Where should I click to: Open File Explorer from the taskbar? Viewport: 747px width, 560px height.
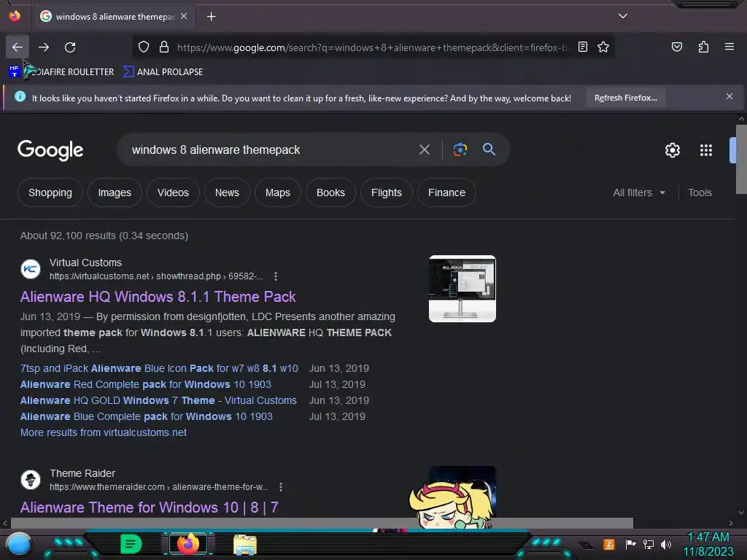coord(245,545)
